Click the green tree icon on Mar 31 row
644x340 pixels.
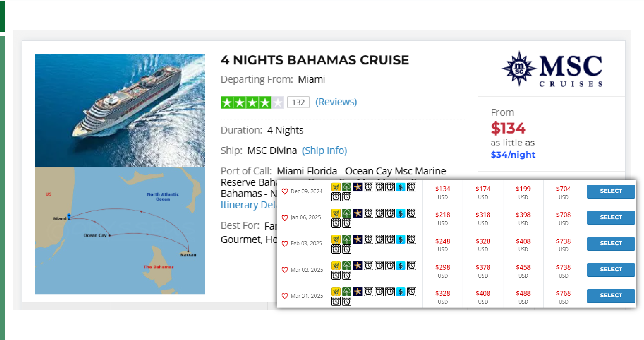click(347, 292)
